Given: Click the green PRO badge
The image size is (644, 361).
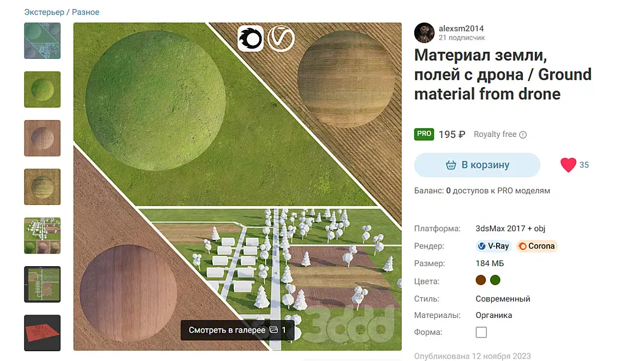Looking at the screenshot, I should point(424,134).
